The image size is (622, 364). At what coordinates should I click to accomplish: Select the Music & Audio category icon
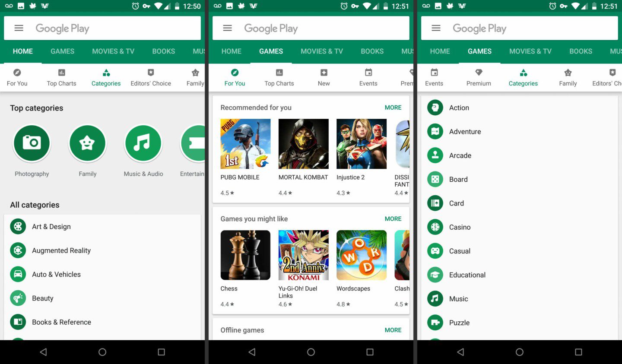tap(143, 143)
